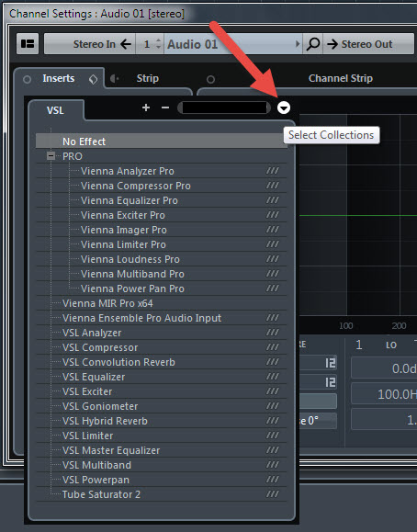Choose Vienna Loudness Pro
The image size is (417, 532).
coord(162,259)
